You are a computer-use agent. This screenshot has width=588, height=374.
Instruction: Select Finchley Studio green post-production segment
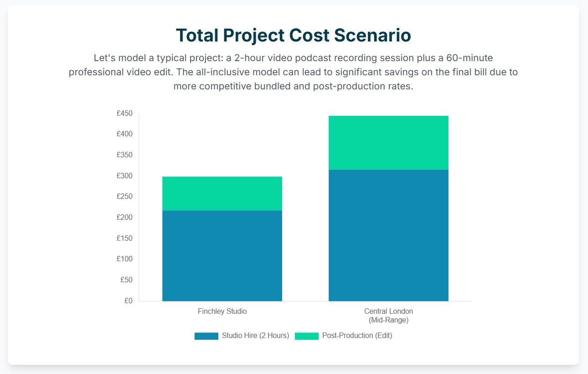(x=222, y=193)
